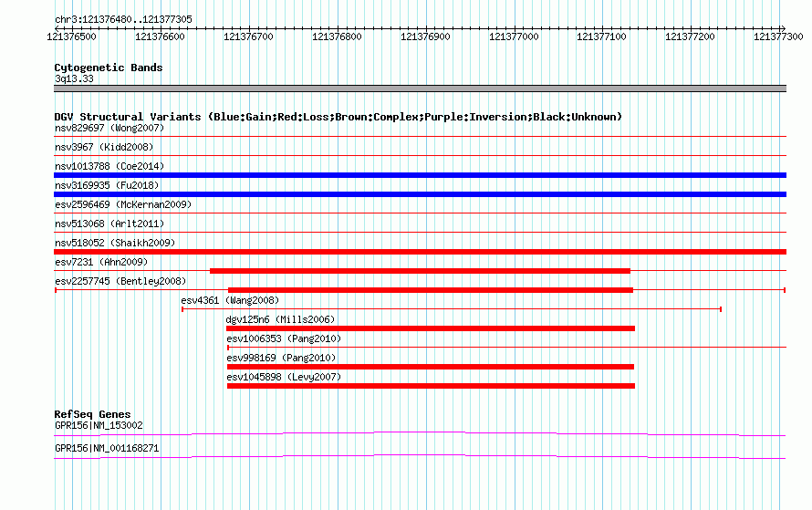Open the nsv1013788 (Coe2014) variant label
Screen dimensions: 812x510
[x=109, y=166]
